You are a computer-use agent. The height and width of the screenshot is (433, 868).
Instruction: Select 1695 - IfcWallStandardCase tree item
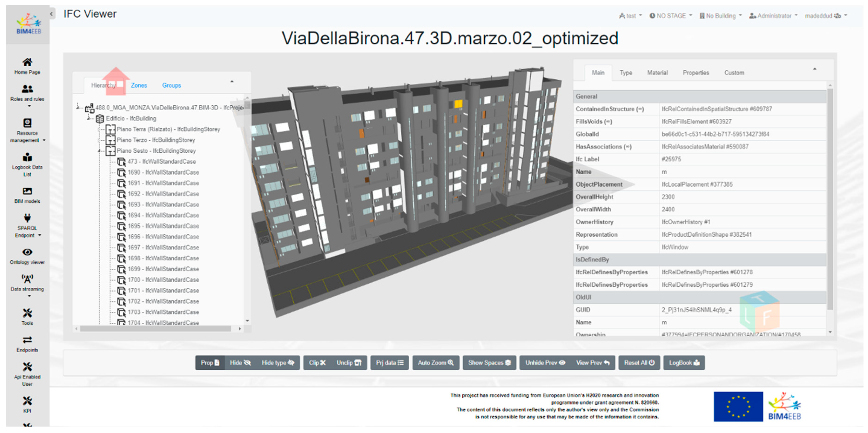[163, 226]
